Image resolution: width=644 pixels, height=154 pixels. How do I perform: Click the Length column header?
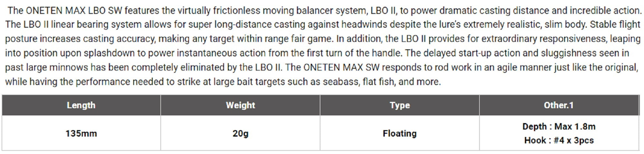tap(81, 105)
